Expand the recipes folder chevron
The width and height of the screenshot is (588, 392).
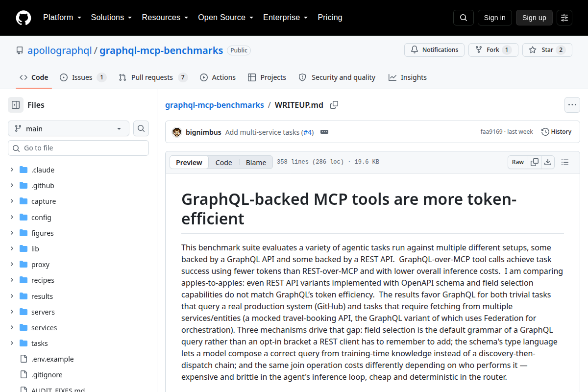pos(12,280)
